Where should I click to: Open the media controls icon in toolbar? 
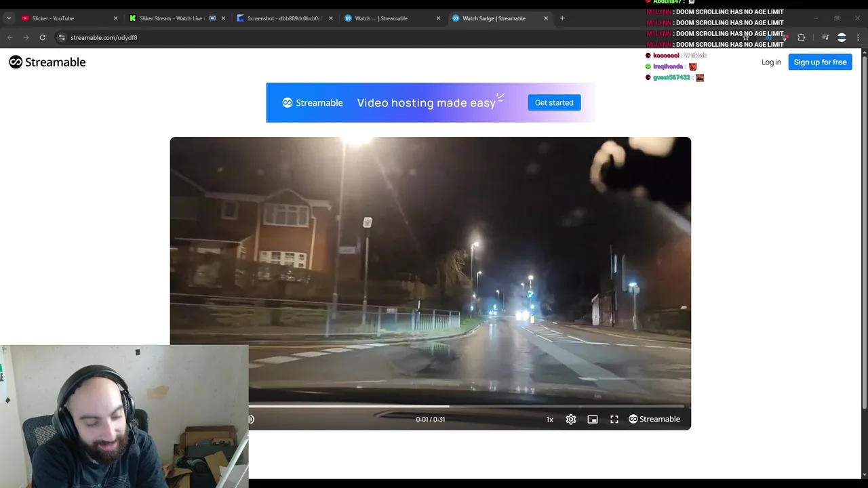(825, 37)
